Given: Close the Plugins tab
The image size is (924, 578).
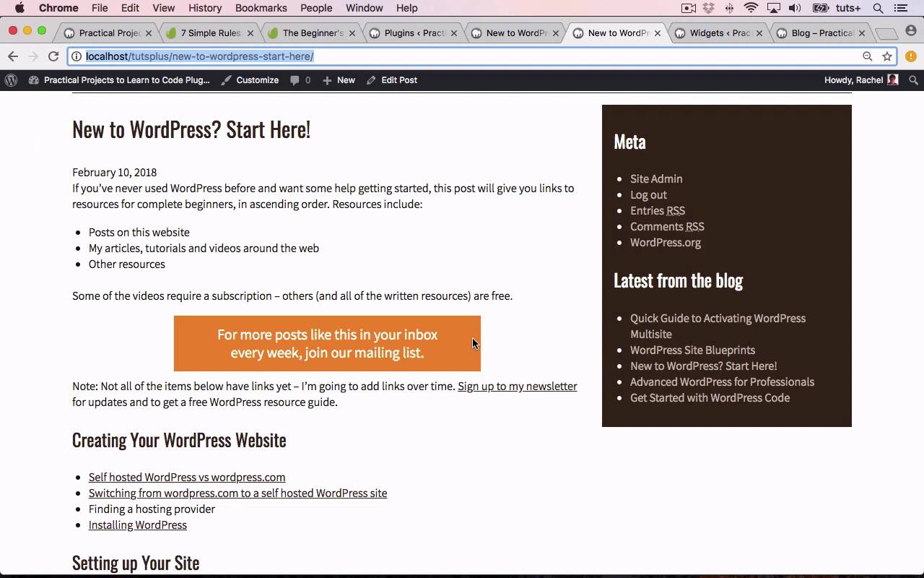Looking at the screenshot, I should pyautogui.click(x=454, y=33).
